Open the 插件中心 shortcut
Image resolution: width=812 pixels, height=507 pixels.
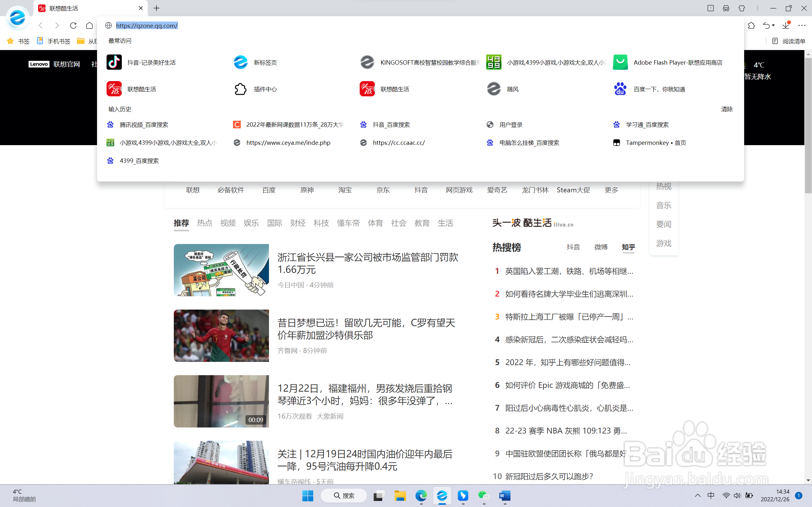click(x=265, y=89)
